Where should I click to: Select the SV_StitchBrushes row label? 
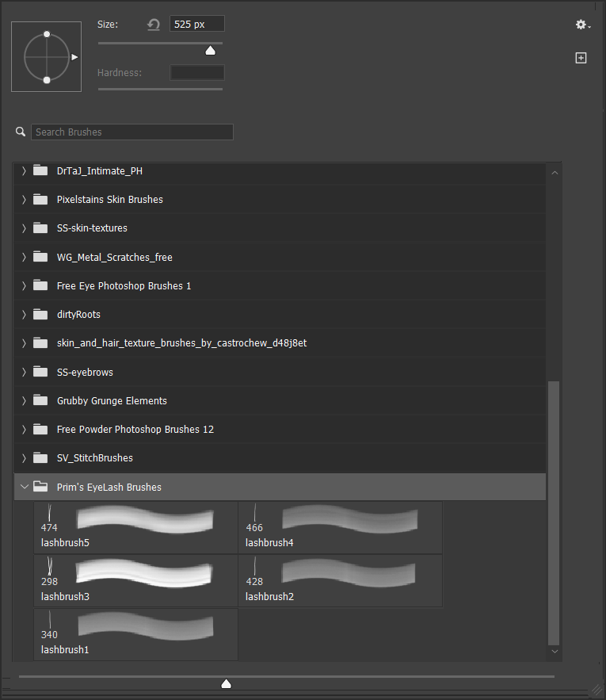coord(94,457)
